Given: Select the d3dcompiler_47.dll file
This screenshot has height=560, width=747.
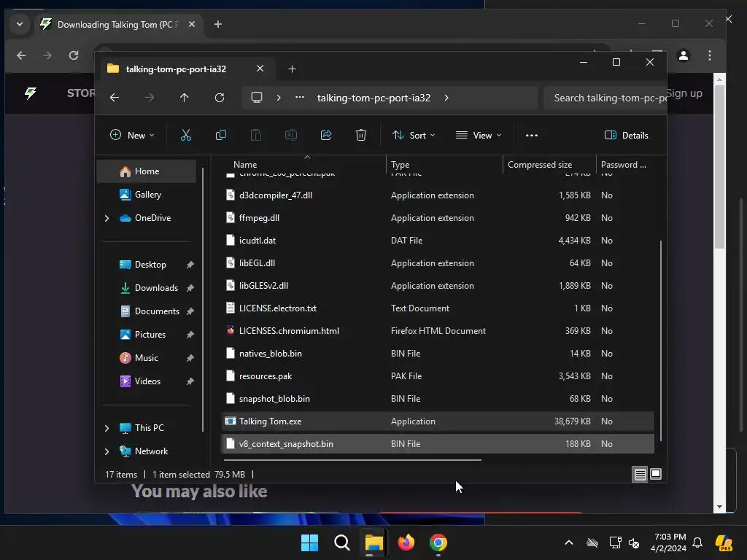Looking at the screenshot, I should 438,195.
